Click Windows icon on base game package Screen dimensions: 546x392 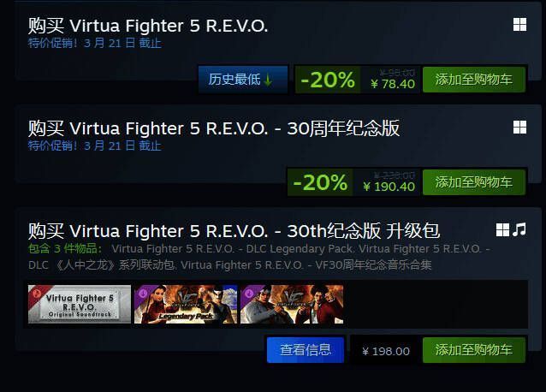(x=519, y=25)
